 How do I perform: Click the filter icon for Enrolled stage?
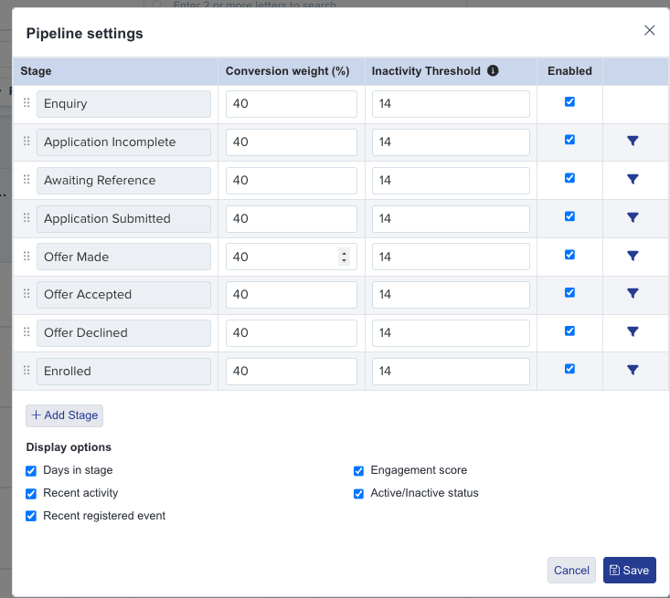632,370
